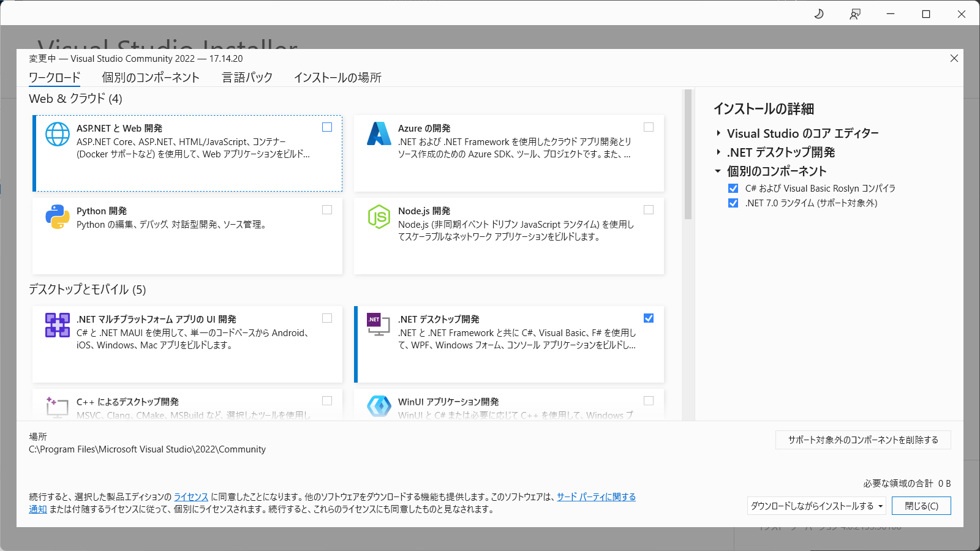The height and width of the screenshot is (551, 980).
Task: Collapse the 個別のコンポーネント section
Action: click(718, 171)
